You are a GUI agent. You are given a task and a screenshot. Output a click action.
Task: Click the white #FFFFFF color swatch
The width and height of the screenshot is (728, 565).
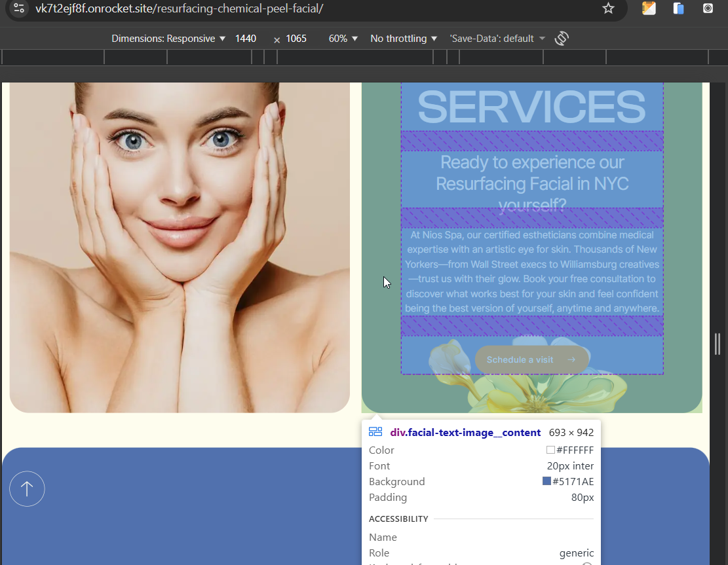click(550, 450)
